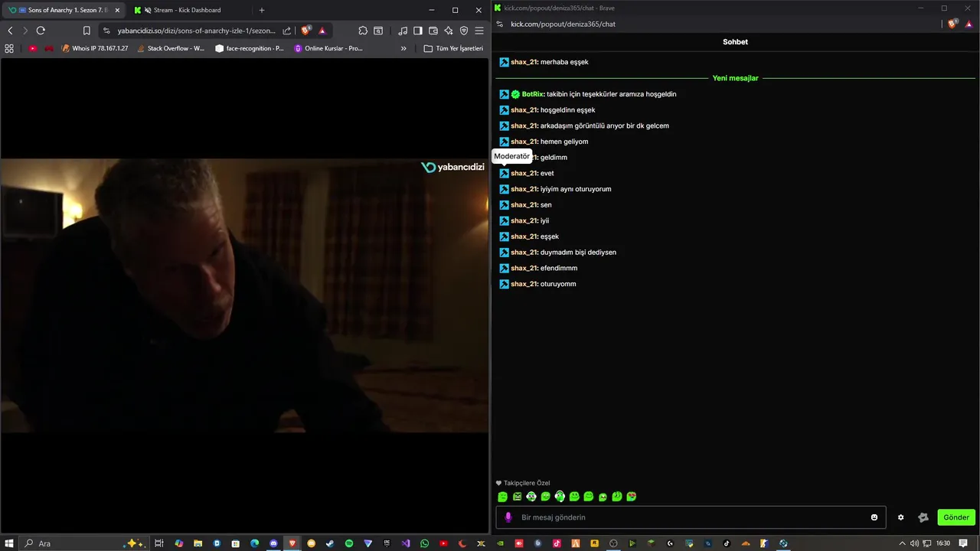Image resolution: width=980 pixels, height=551 pixels.
Task: Click the chat badge icon beside settings
Action: (923, 517)
